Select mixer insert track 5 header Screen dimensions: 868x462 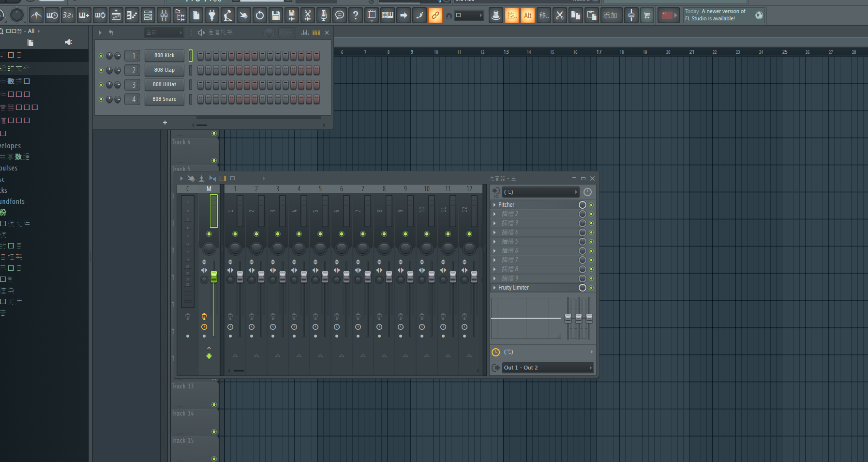[x=320, y=189]
